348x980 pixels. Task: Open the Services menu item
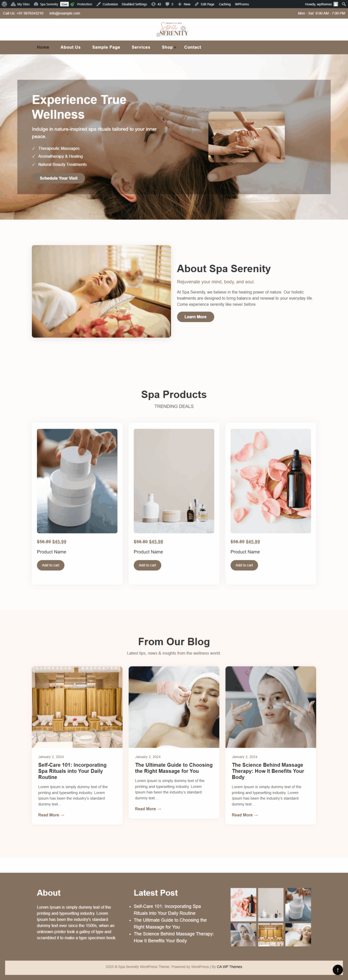(x=141, y=47)
